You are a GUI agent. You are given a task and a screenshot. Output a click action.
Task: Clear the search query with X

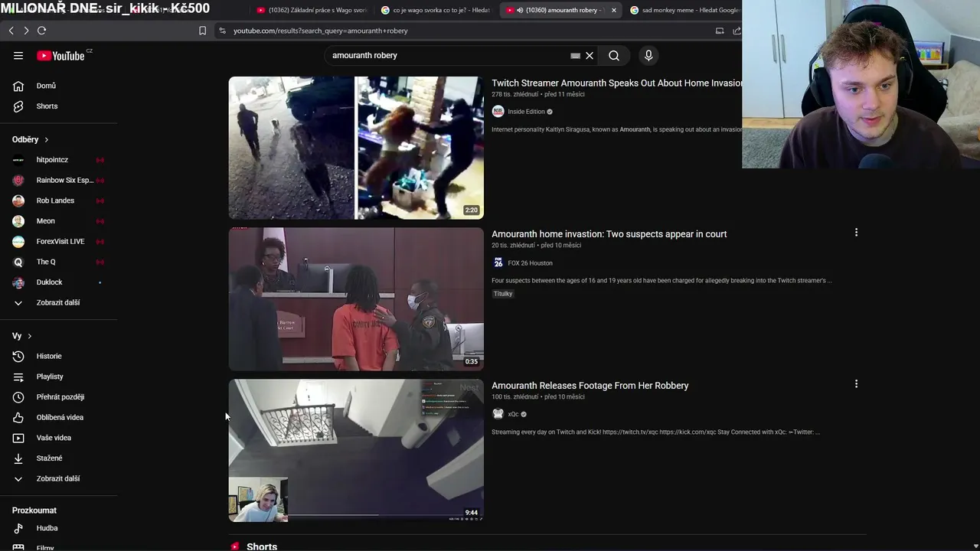click(x=590, y=55)
